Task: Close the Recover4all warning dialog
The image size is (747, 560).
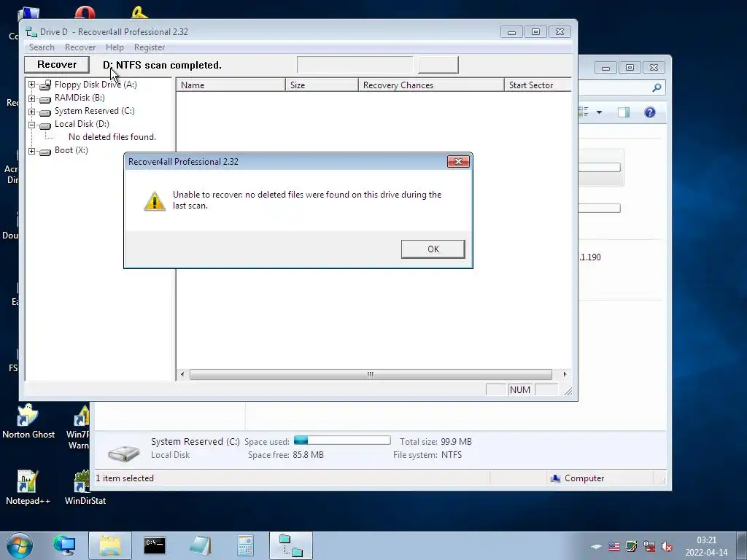Action: coord(458,161)
